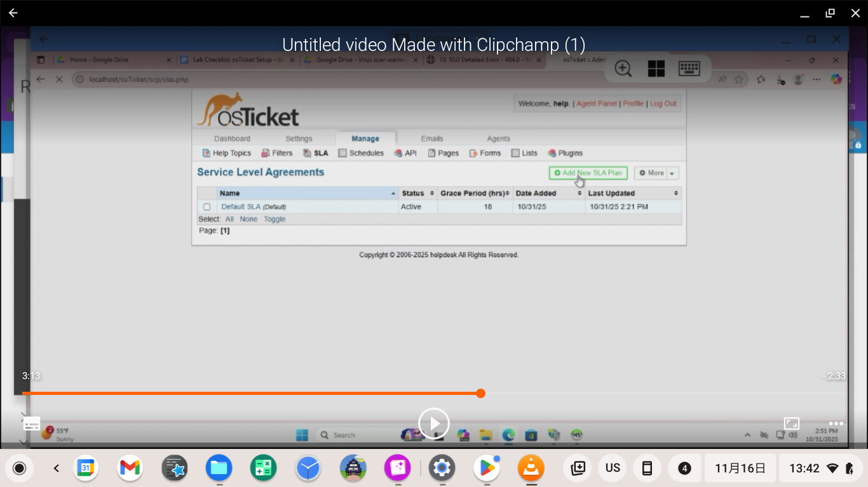Open quick settings at 13:42 clock

pyautogui.click(x=821, y=469)
